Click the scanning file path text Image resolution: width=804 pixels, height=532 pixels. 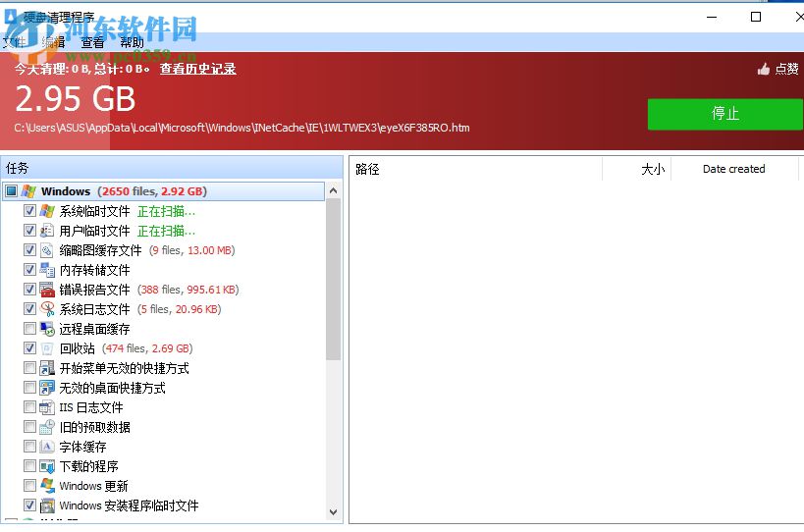(x=242, y=128)
